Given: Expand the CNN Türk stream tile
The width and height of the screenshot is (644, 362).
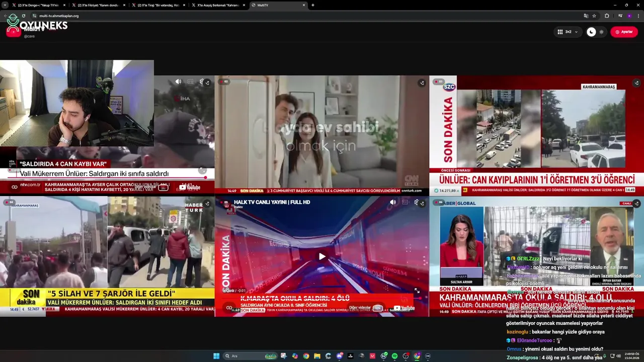Looking at the screenshot, I should click(x=422, y=83).
